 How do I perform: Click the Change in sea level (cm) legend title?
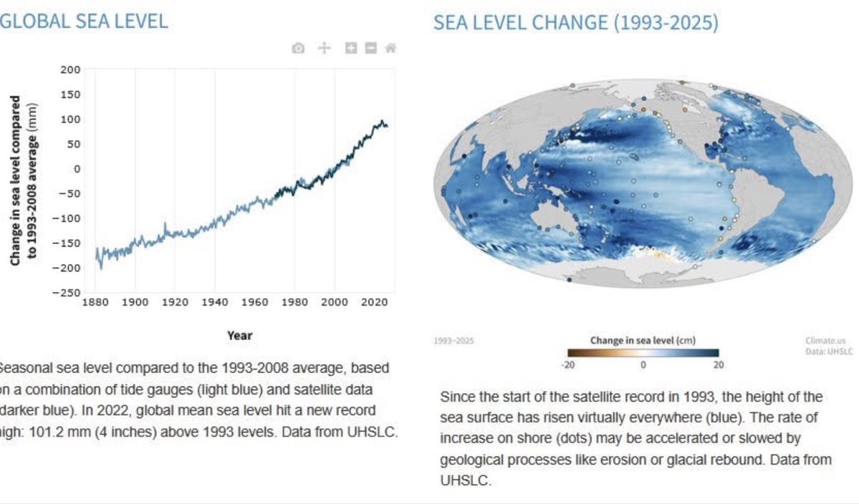coord(643,340)
